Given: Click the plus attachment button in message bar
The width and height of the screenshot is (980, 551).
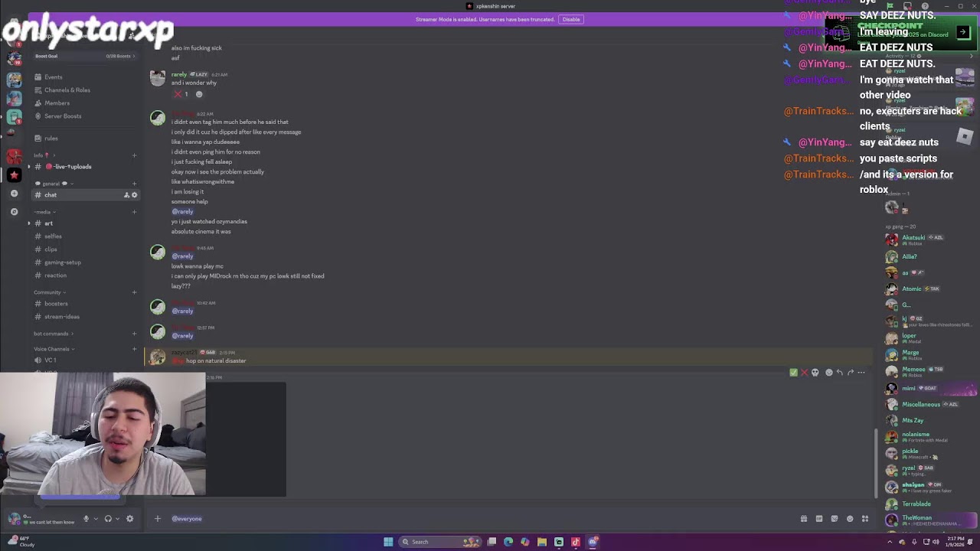Looking at the screenshot, I should pyautogui.click(x=157, y=519).
